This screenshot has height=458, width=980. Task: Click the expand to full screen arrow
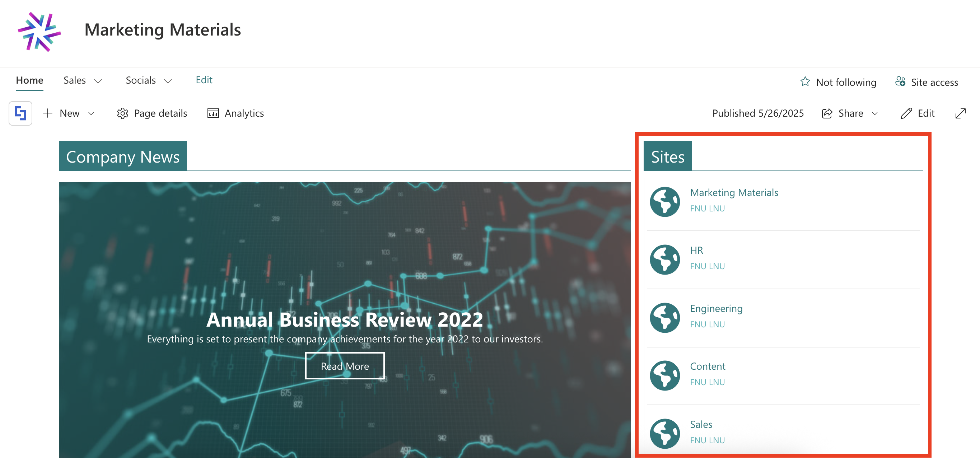click(x=960, y=113)
